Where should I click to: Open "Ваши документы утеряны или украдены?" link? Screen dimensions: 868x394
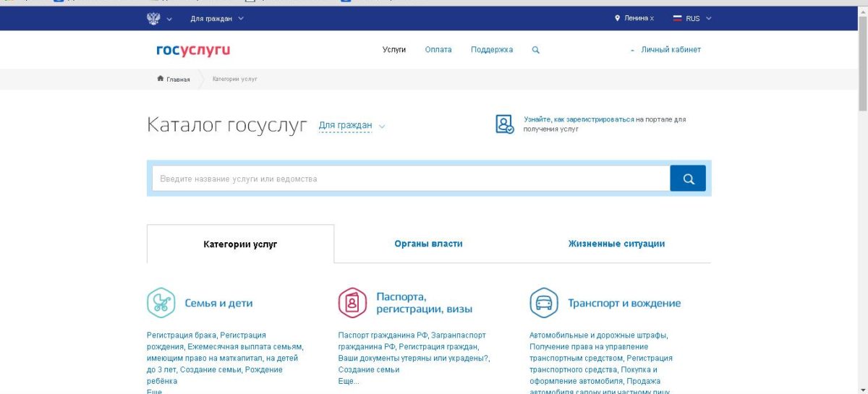[414, 358]
